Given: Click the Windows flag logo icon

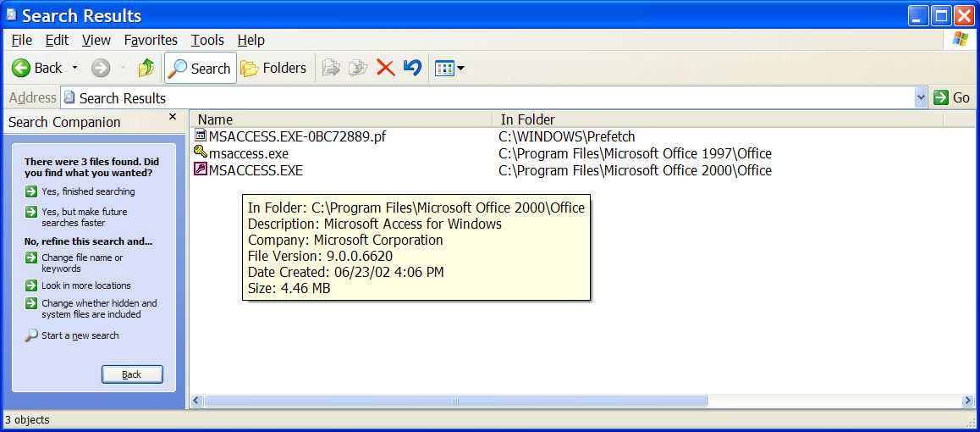Looking at the screenshot, I should pos(960,39).
